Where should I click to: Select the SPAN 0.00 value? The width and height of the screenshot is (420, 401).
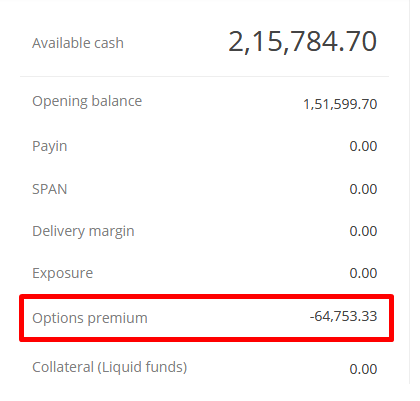coord(363,189)
